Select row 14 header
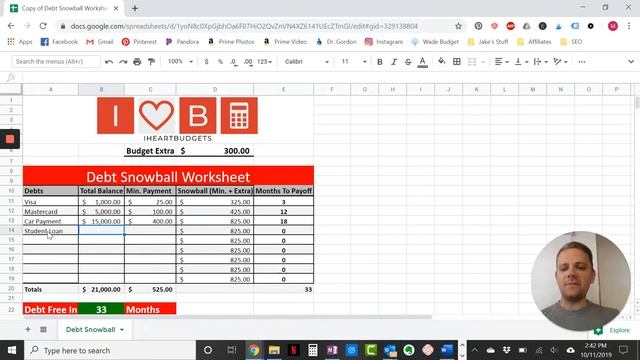This screenshot has width=640, height=360. [x=11, y=230]
